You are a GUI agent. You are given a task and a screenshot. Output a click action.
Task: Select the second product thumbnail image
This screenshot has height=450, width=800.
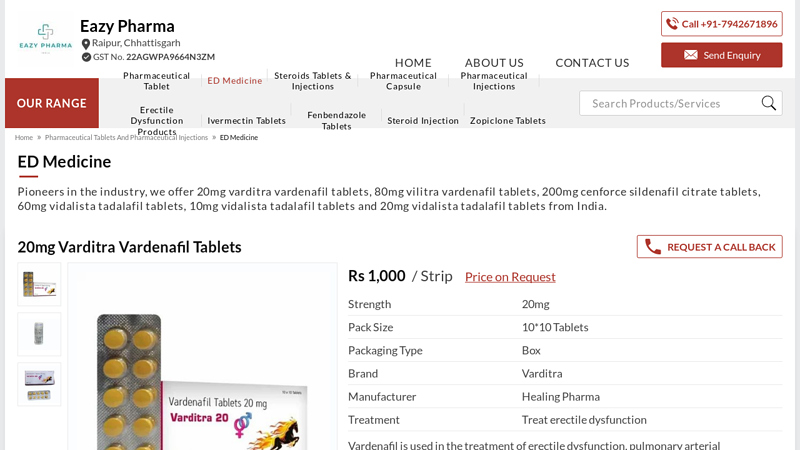click(39, 334)
